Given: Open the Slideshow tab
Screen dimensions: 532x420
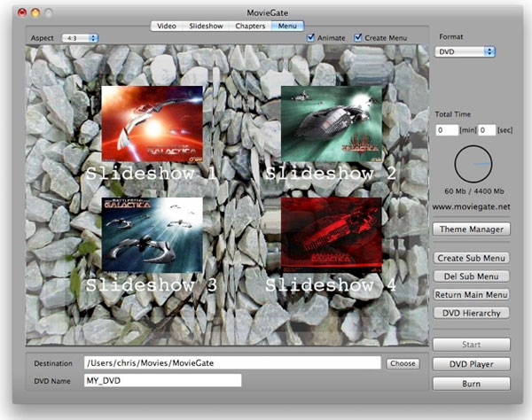Looking at the screenshot, I should click(x=206, y=26).
